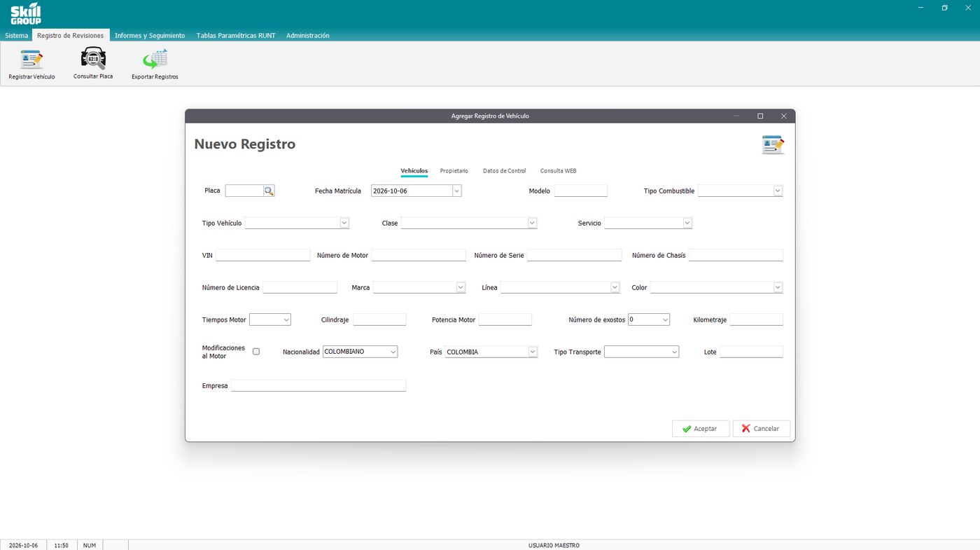980x550 pixels.
Task: Close the Agregar Registro de Vehículo dialog
Action: pyautogui.click(x=783, y=116)
